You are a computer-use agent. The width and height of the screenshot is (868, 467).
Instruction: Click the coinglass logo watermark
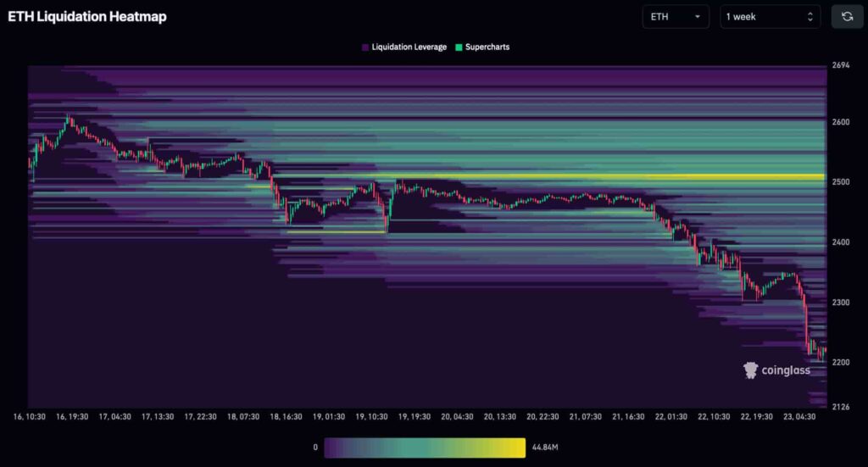[776, 370]
